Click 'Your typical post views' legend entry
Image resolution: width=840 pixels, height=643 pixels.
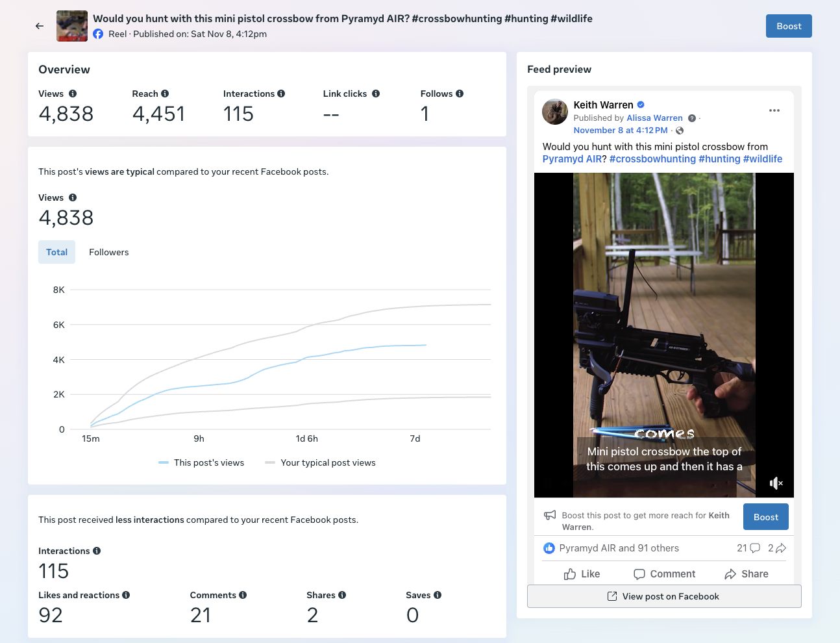pyautogui.click(x=321, y=462)
